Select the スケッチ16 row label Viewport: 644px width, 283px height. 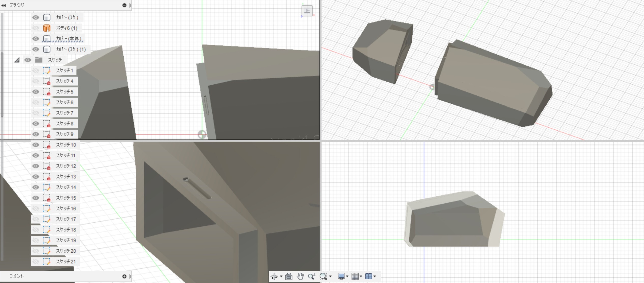coord(66,208)
